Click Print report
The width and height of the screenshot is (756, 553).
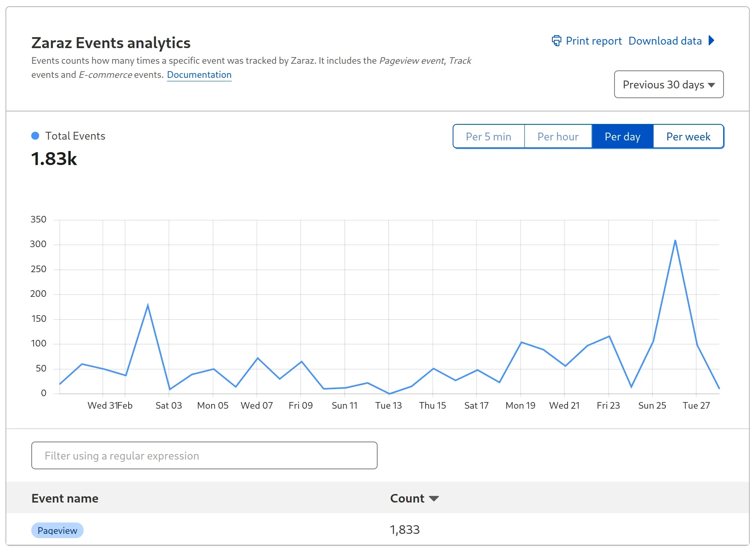(x=593, y=41)
